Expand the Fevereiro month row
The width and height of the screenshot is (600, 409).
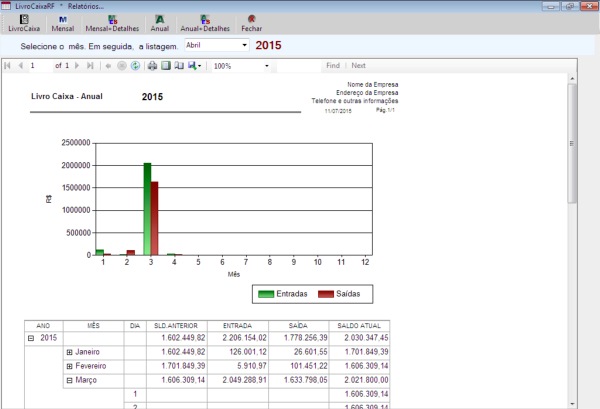[69, 366]
